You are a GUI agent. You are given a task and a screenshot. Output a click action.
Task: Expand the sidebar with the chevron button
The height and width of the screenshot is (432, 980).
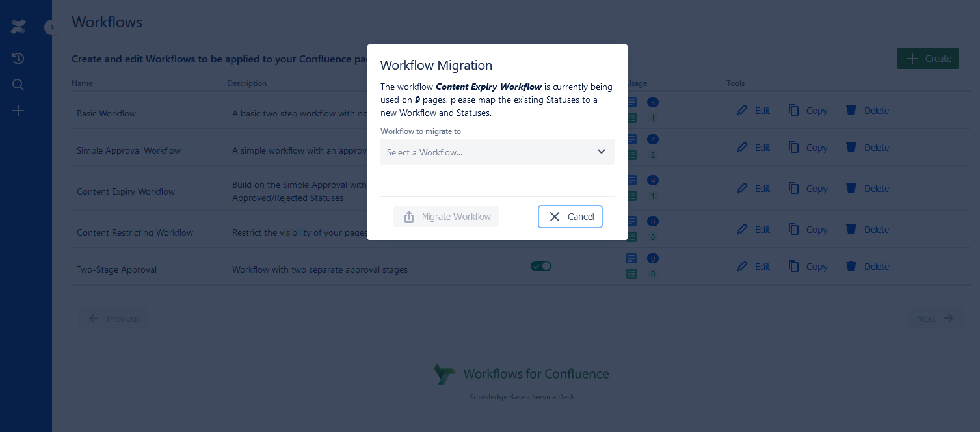pyautogui.click(x=52, y=27)
